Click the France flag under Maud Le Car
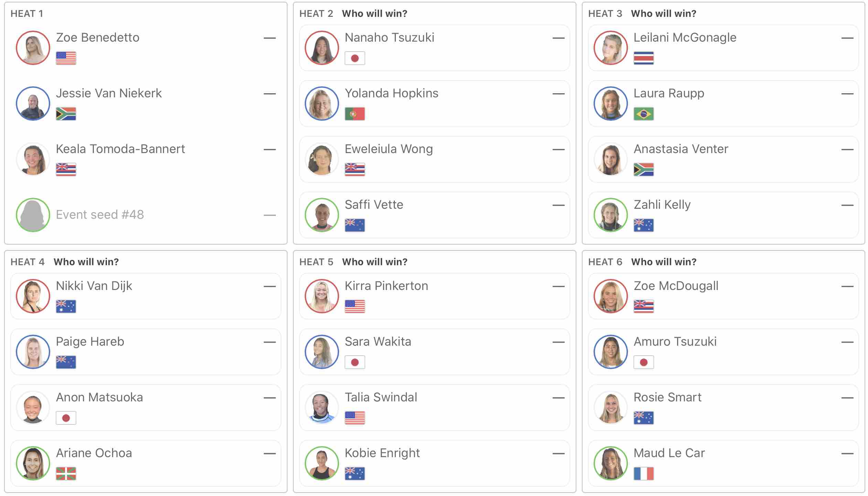 (x=644, y=474)
